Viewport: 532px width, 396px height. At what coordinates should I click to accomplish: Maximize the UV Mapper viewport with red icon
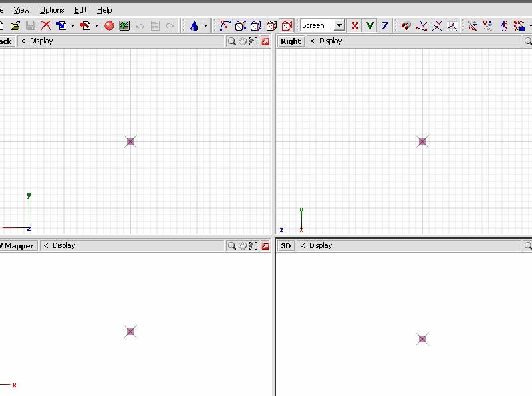[265, 246]
